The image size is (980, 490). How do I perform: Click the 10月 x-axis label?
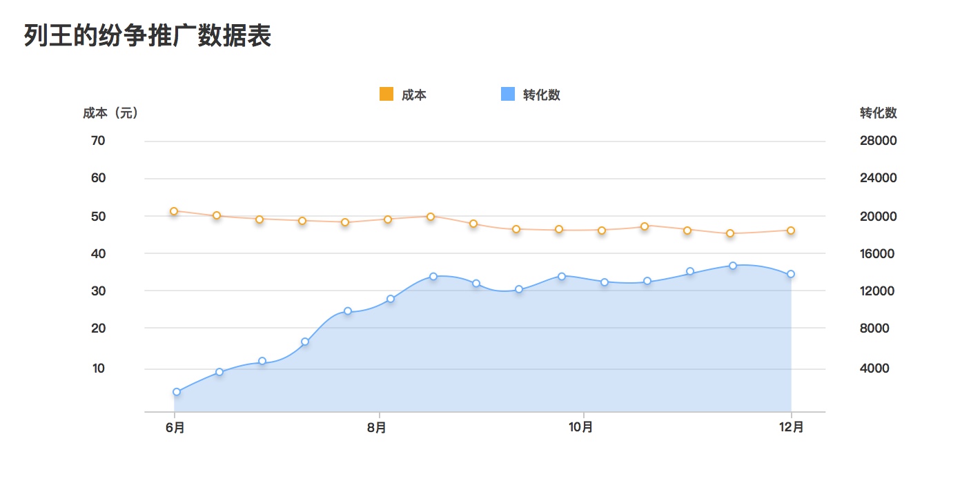(581, 427)
